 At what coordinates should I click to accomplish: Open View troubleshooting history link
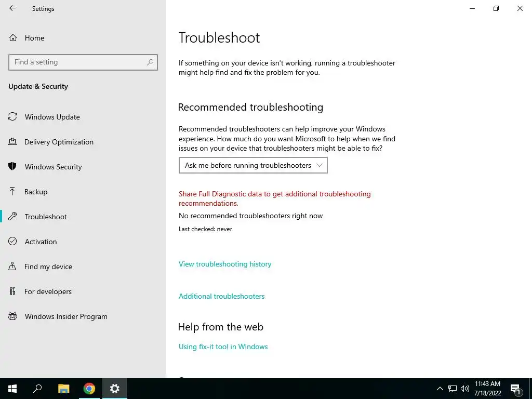coord(225,264)
